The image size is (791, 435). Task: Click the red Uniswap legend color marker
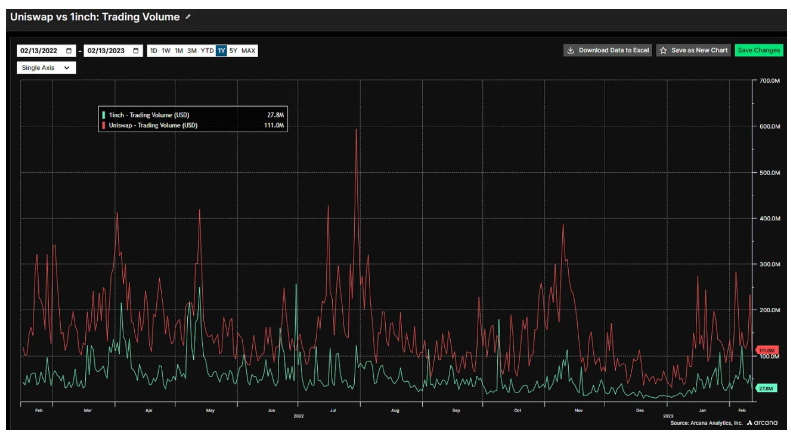click(104, 125)
